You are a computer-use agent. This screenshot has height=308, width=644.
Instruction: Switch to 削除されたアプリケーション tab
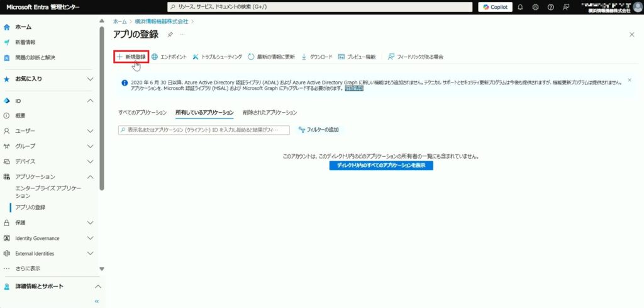[x=269, y=112]
